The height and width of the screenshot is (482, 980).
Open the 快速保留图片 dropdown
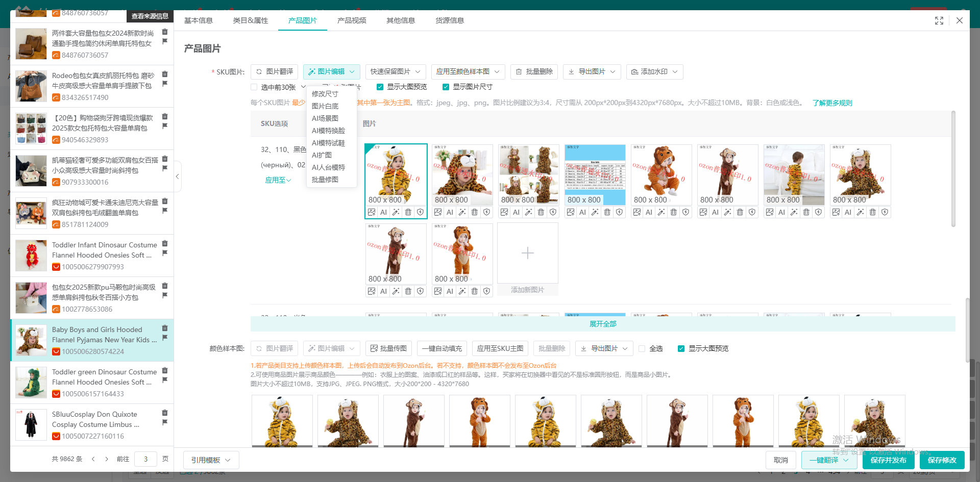(396, 72)
